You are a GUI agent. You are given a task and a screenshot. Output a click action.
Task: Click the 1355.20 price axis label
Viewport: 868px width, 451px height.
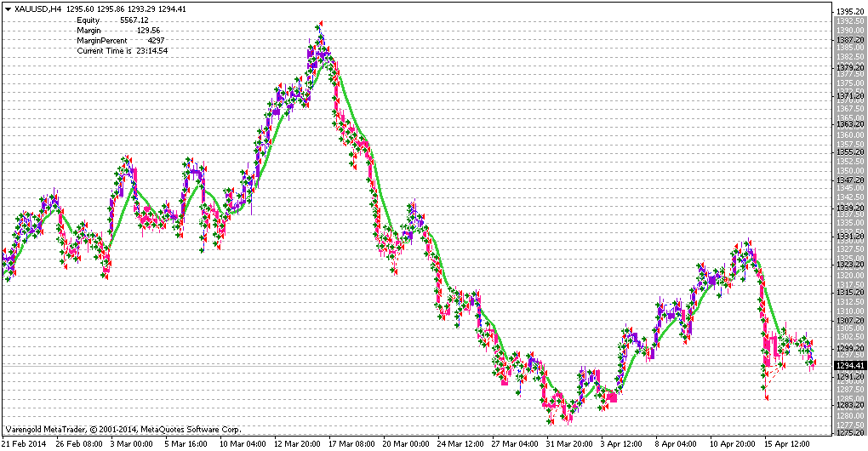[850, 151]
